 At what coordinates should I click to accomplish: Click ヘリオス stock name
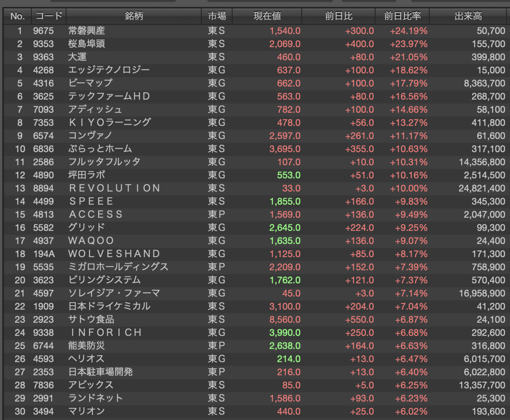[86, 359]
